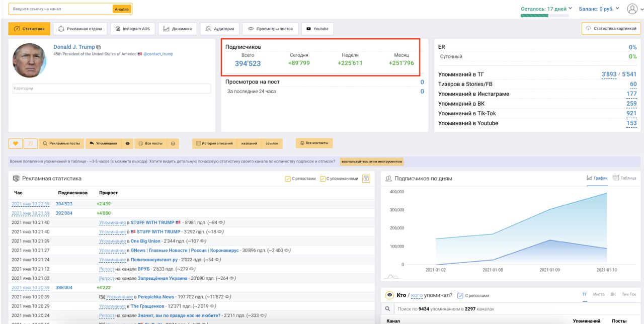Toggle С репостами in Рекламная статистика

pyautogui.click(x=287, y=179)
